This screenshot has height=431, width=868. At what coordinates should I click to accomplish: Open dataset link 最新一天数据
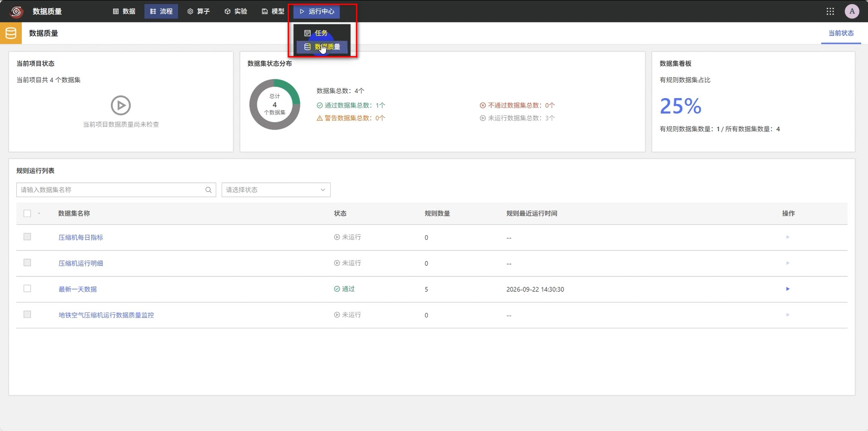(x=77, y=289)
